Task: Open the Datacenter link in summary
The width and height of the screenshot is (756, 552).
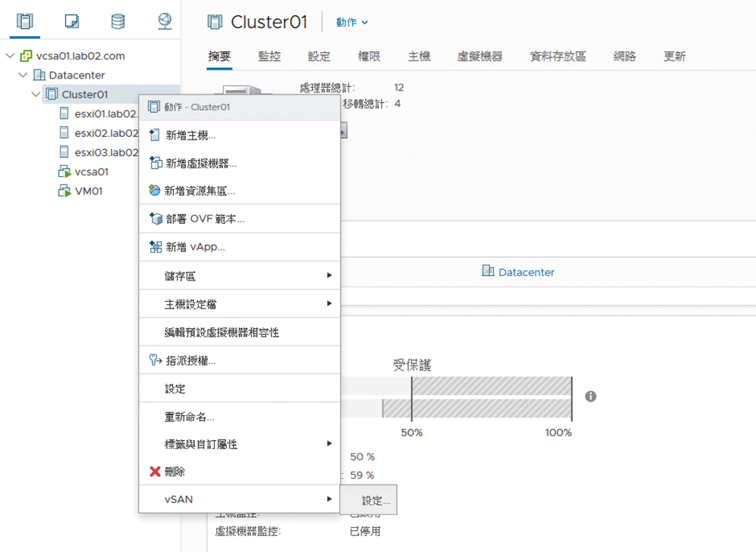Action: (526, 272)
